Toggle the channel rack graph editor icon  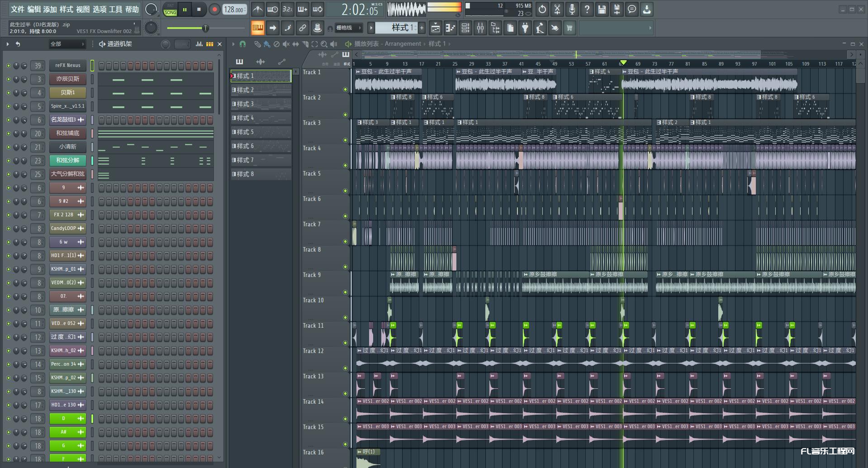point(199,44)
